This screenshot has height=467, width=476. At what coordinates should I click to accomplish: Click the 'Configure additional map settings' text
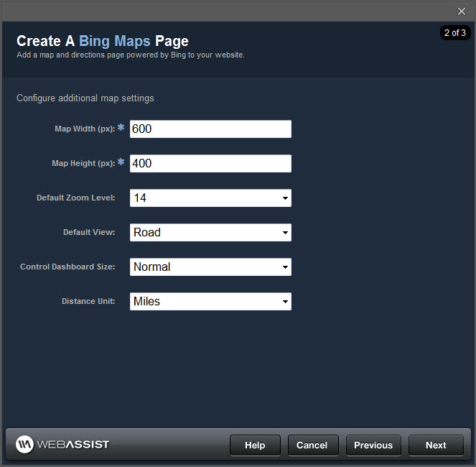point(85,98)
